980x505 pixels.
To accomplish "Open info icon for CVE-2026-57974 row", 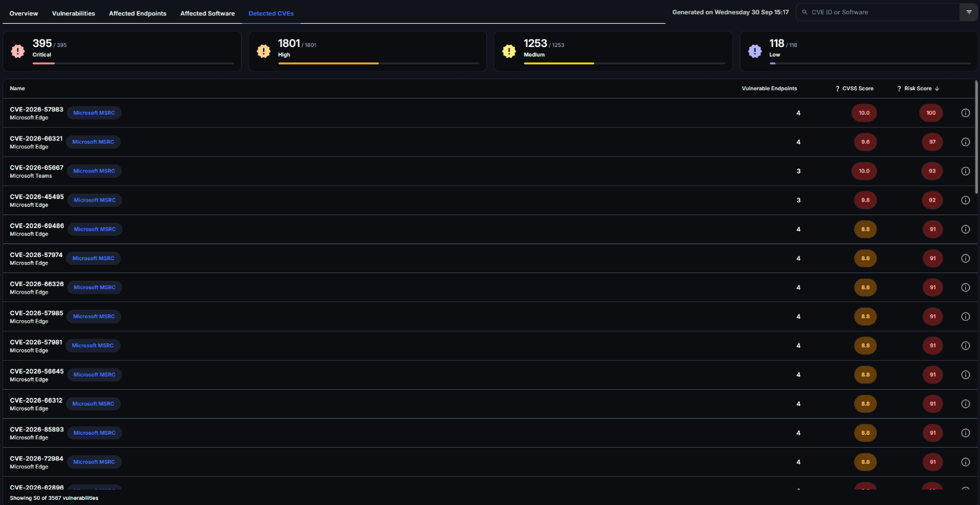I will pyautogui.click(x=965, y=258).
